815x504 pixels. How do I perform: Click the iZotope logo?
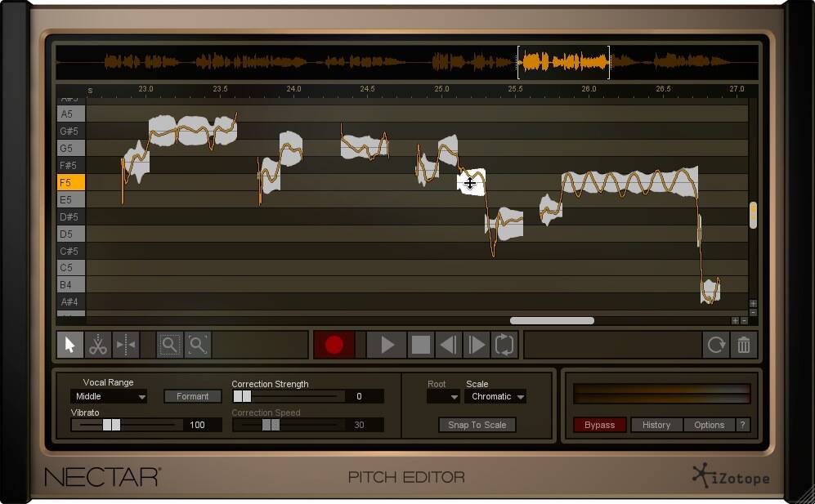click(732, 475)
